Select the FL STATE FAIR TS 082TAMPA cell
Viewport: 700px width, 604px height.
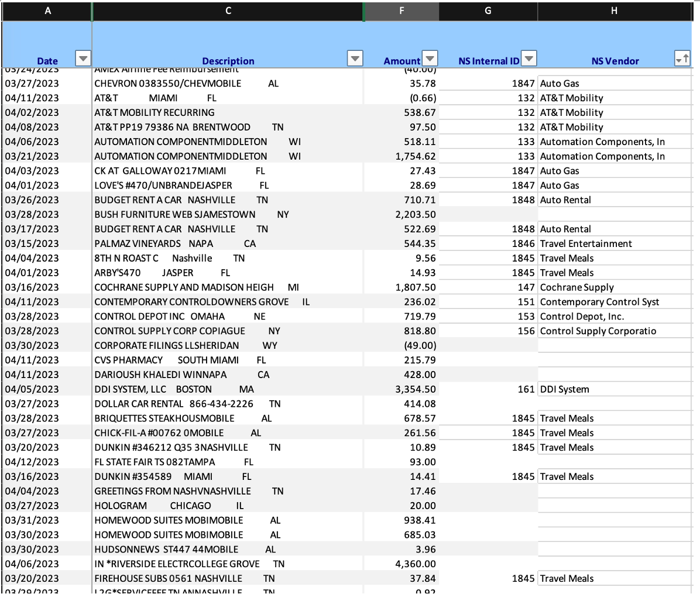(228, 462)
